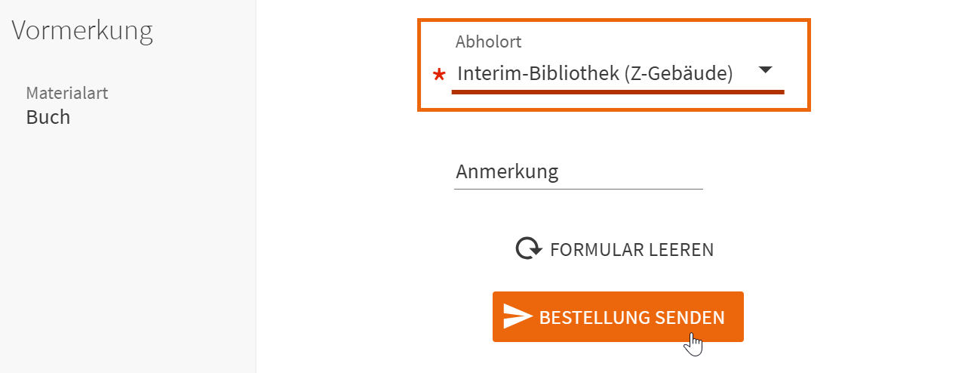980x373 pixels.
Task: Click the underline of the Anmerkung field
Action: pyautogui.click(x=578, y=189)
